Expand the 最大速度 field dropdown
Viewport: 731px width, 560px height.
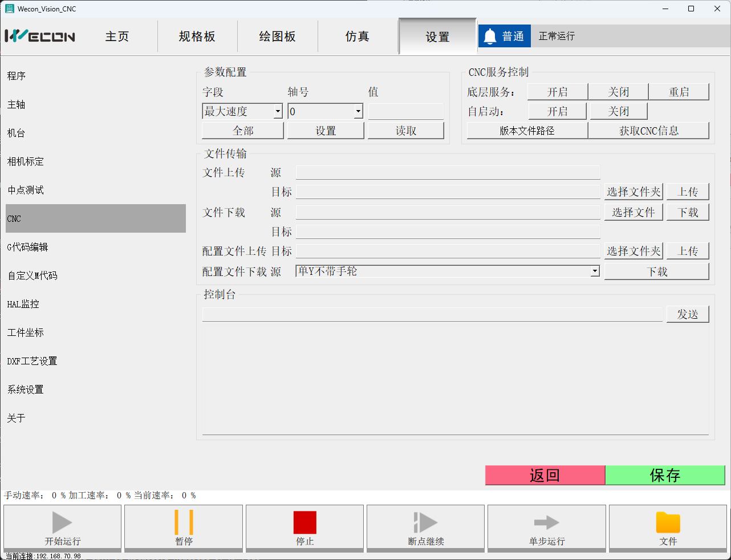tap(278, 111)
